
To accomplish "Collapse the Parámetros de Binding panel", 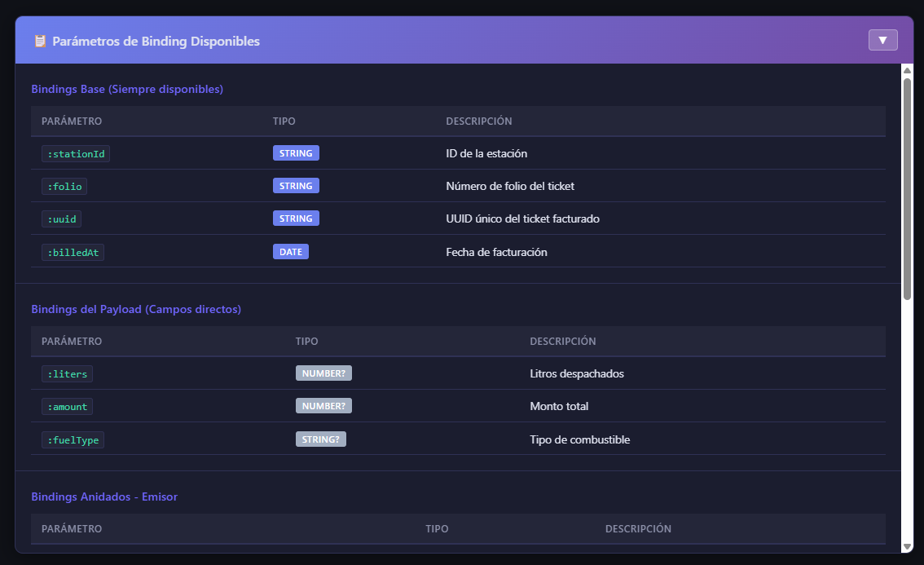I will [882, 40].
